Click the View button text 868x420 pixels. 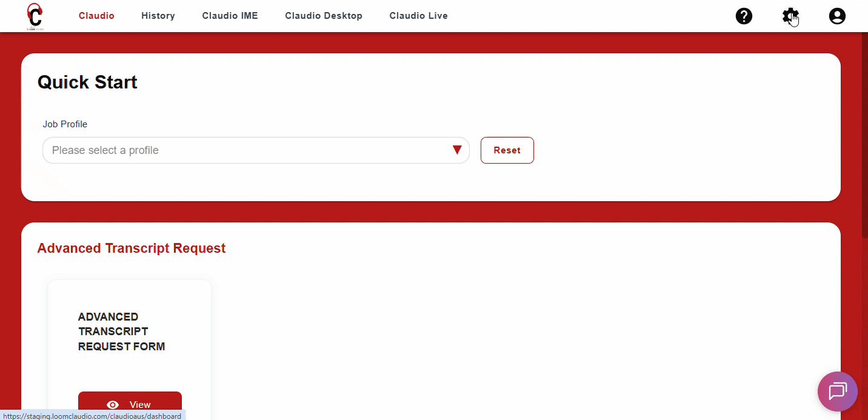[x=140, y=405]
